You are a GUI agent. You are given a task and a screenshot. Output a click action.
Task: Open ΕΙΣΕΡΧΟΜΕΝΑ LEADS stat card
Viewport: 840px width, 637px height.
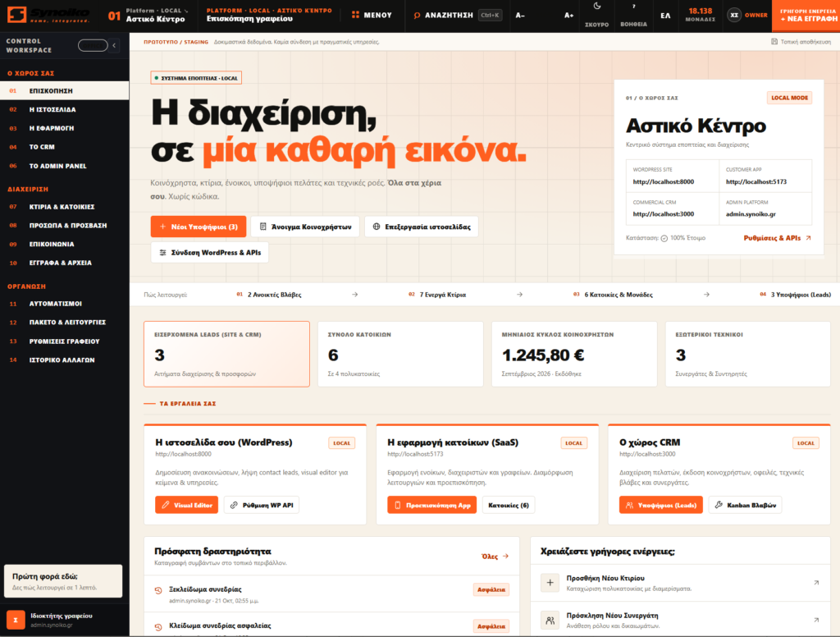click(x=226, y=354)
